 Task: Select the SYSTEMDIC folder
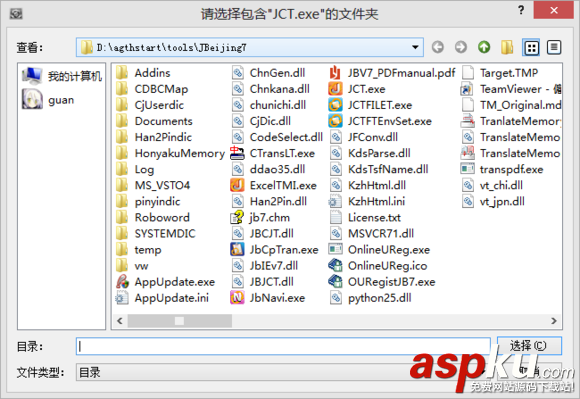156,234
